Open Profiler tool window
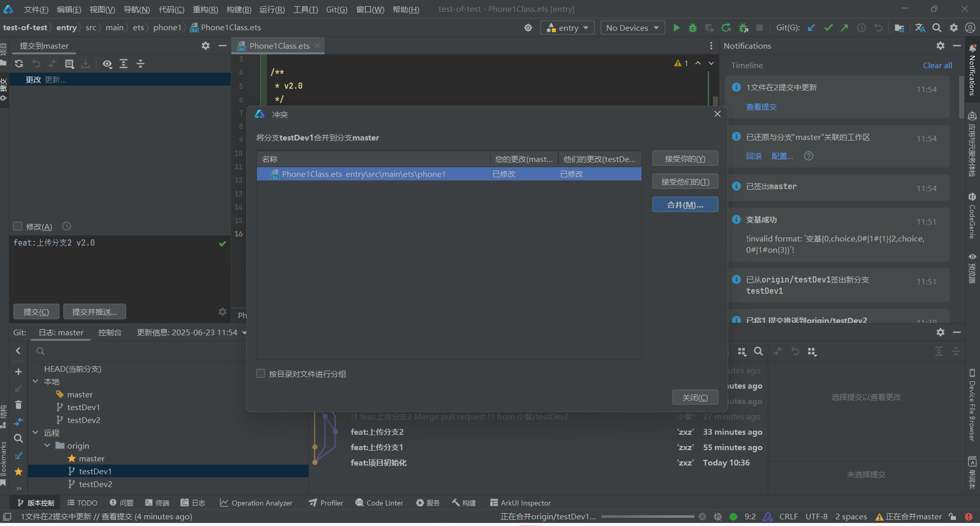 click(326, 503)
